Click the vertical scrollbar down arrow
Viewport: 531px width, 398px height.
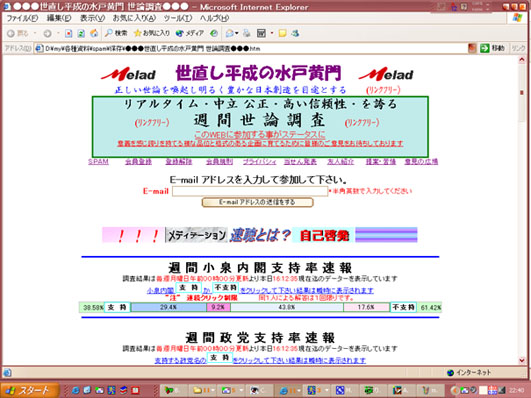(x=522, y=360)
